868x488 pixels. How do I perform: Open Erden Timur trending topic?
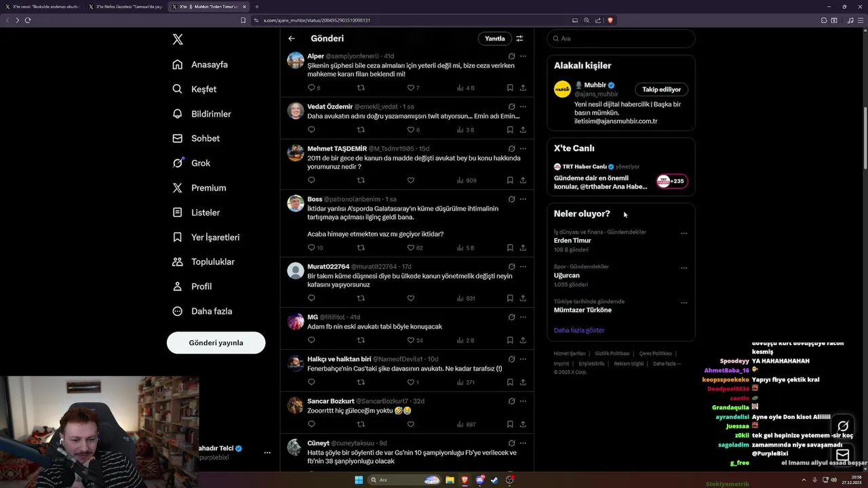click(572, 241)
